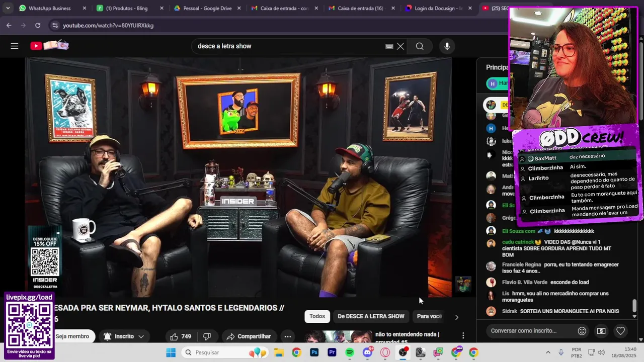Run the search with magnifier button
Image resolution: width=644 pixels, height=362 pixels.
point(420,46)
